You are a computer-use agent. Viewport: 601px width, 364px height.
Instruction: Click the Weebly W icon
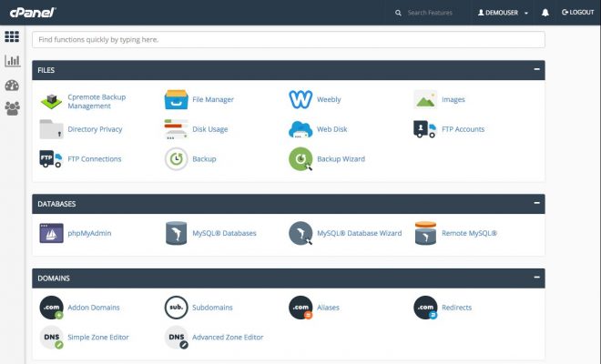[300, 99]
